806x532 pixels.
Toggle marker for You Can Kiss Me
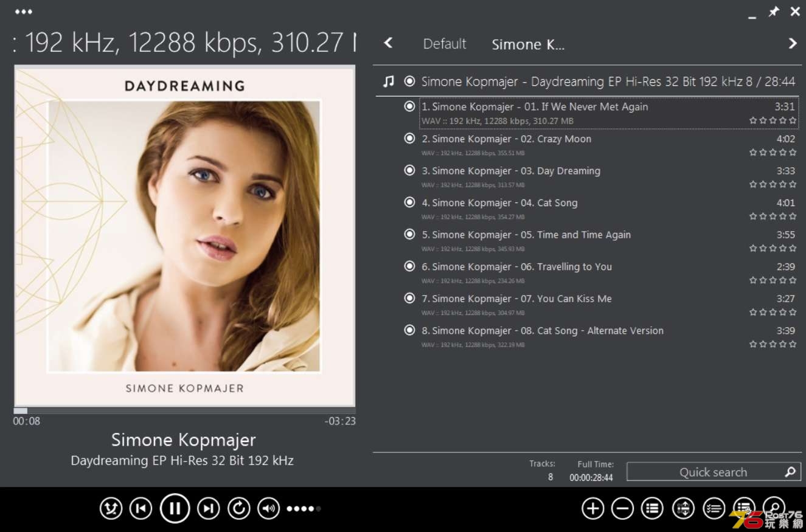(x=409, y=299)
